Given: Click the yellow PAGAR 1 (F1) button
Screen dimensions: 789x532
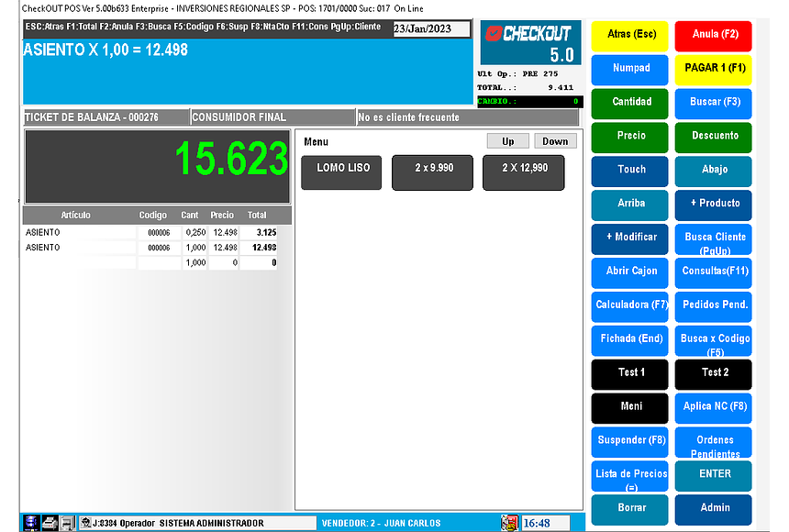Looking at the screenshot, I should click(x=713, y=69).
